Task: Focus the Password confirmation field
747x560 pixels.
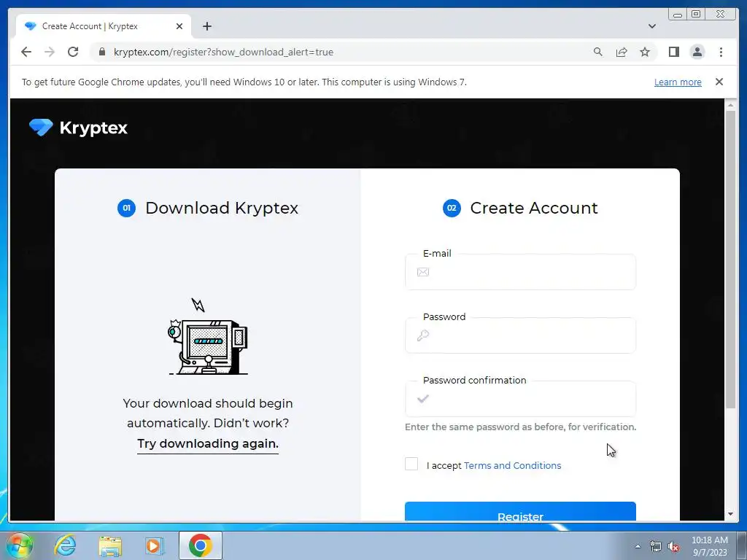Action: coord(520,399)
